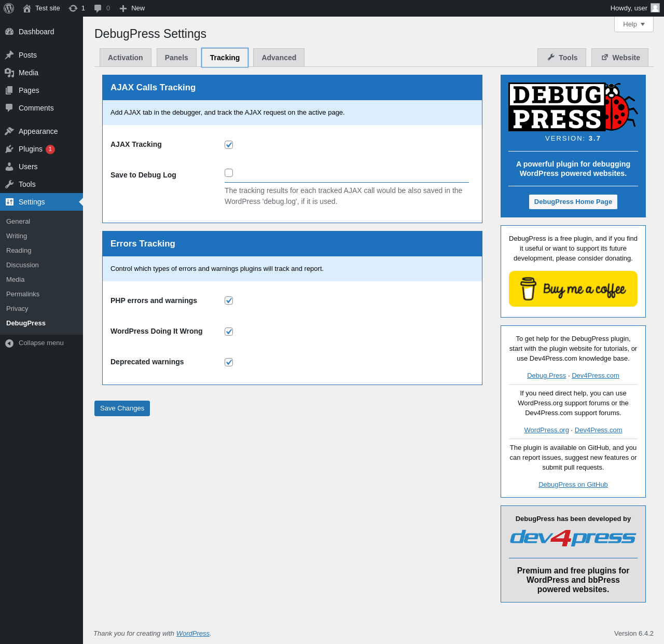This screenshot has width=664, height=644.
Task: Open Dev4Press.com support forums link
Action: pyautogui.click(x=598, y=430)
